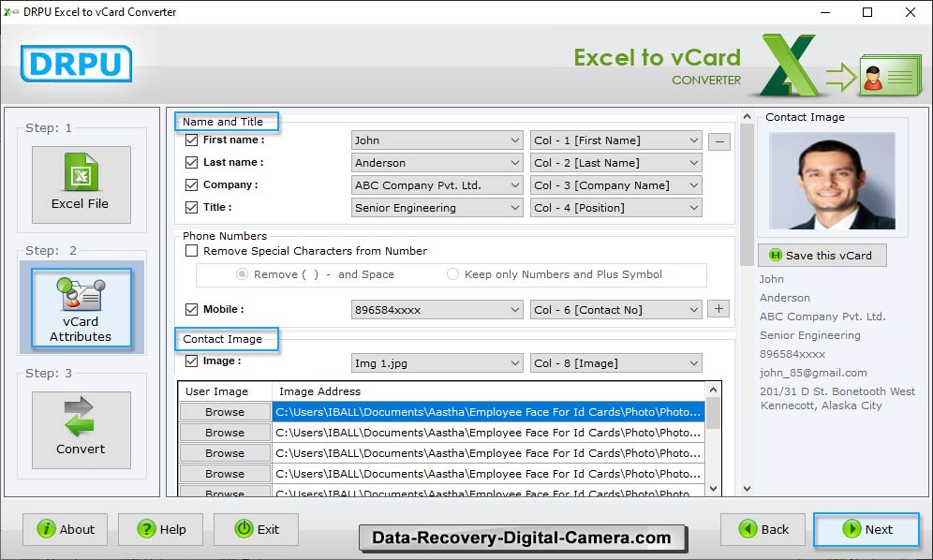Click the Image Address column header
933x560 pixels.
click(489, 391)
